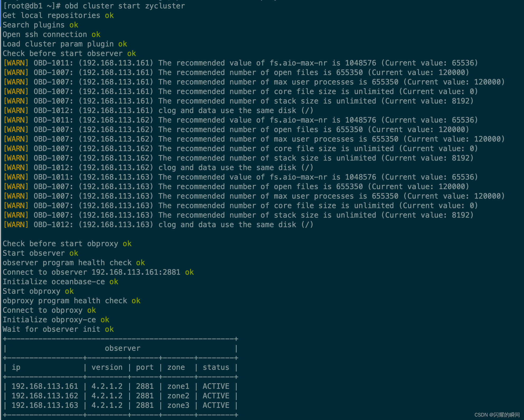Click 'Start obproxy' line
This screenshot has height=420, width=524.
point(32,291)
